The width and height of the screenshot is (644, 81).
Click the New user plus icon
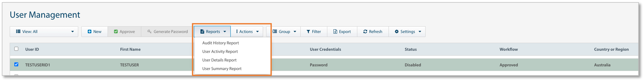(x=89, y=32)
